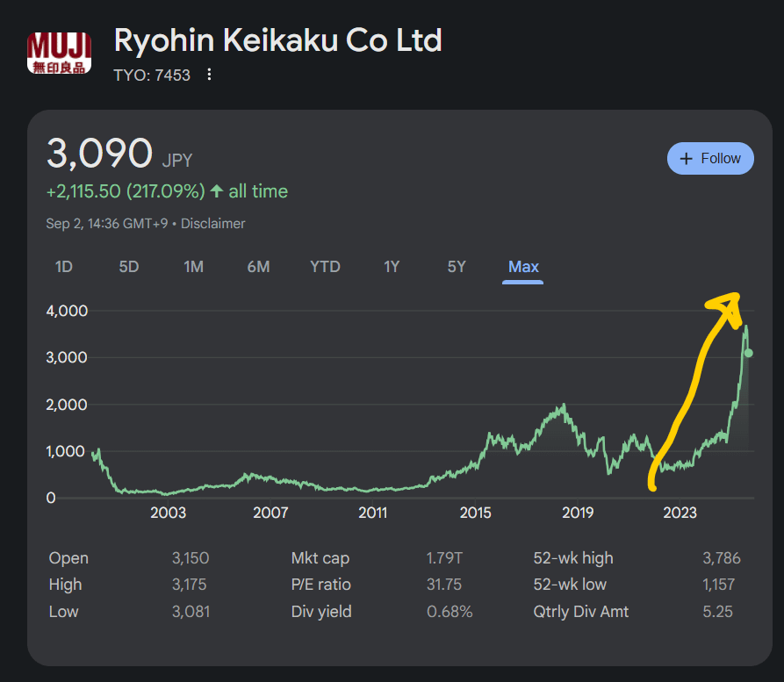Click the Mkt cap value 1.79T
The width and height of the screenshot is (784, 682).
coord(444,558)
